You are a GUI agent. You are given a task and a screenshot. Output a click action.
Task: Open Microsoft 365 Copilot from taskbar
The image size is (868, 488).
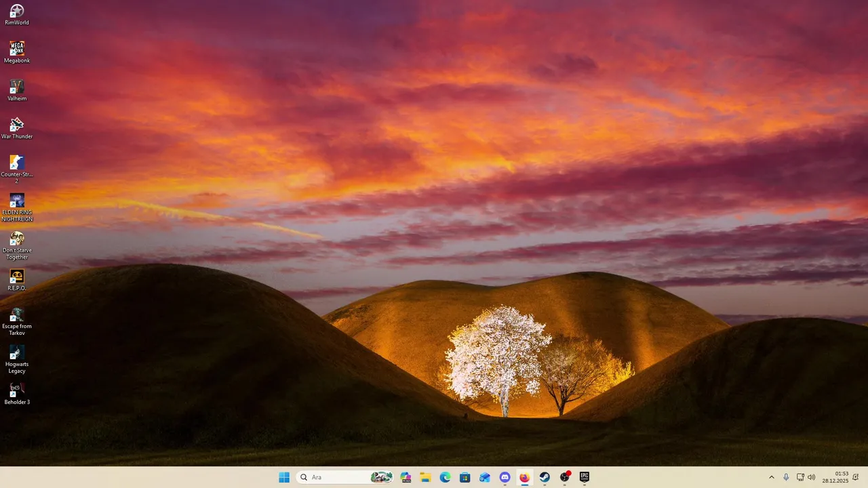(406, 477)
